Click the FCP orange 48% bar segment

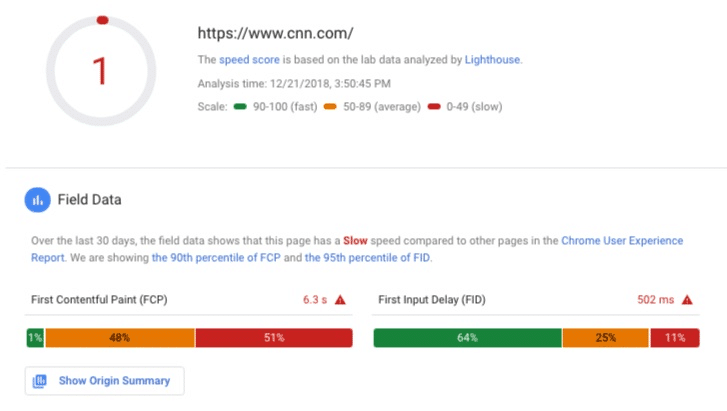120,338
